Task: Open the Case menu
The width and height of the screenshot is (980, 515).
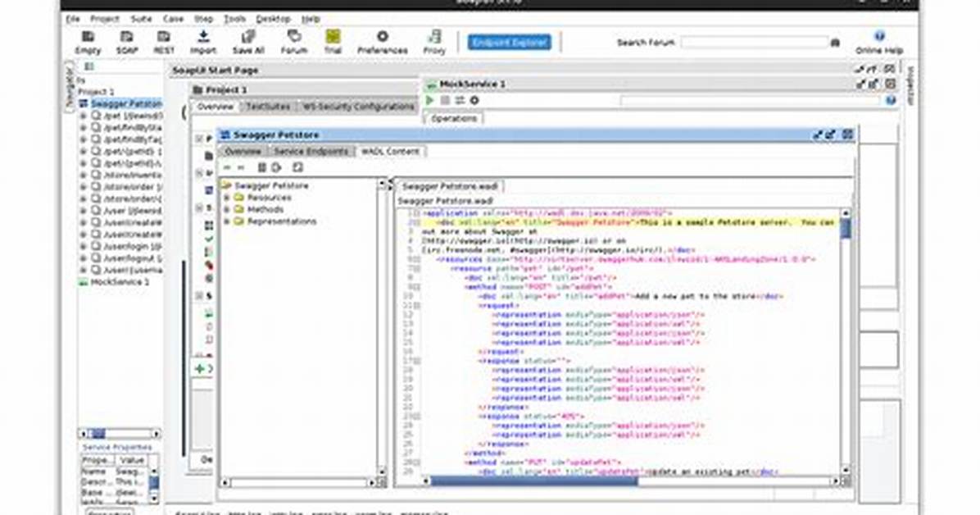Action: [x=173, y=20]
